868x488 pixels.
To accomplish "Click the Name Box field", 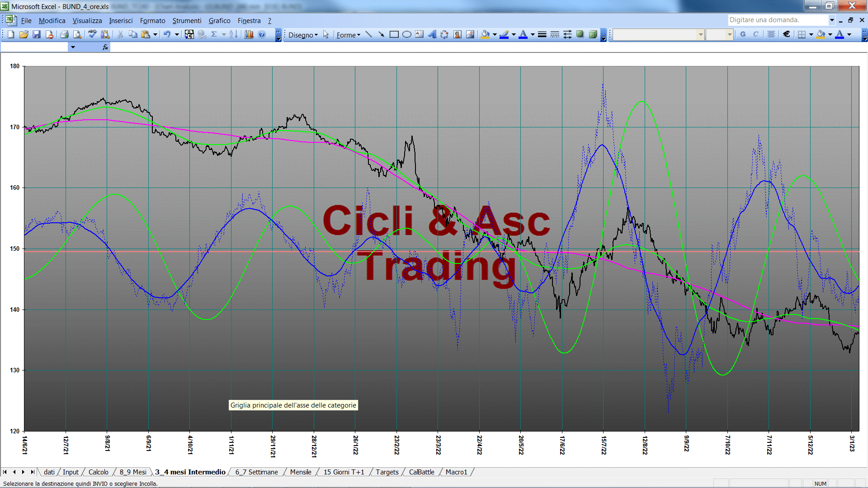I will click(x=35, y=47).
